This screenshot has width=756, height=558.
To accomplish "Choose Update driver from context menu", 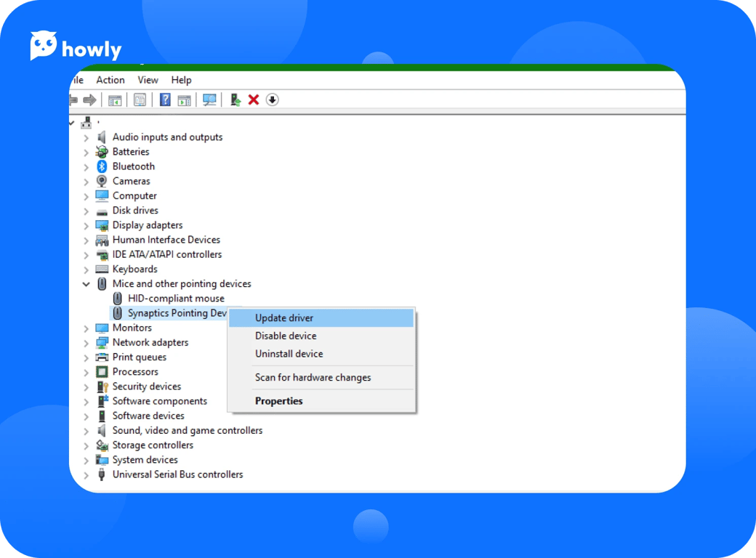I will (284, 318).
